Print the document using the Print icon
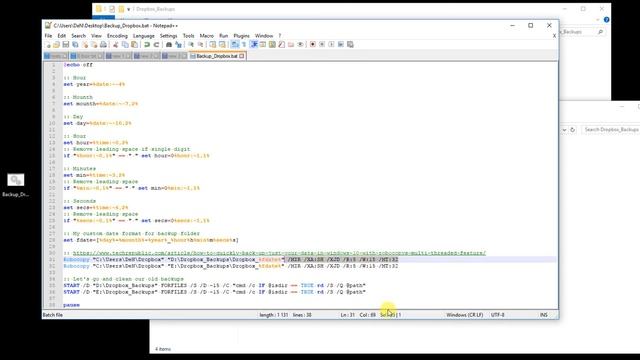 click(103, 44)
